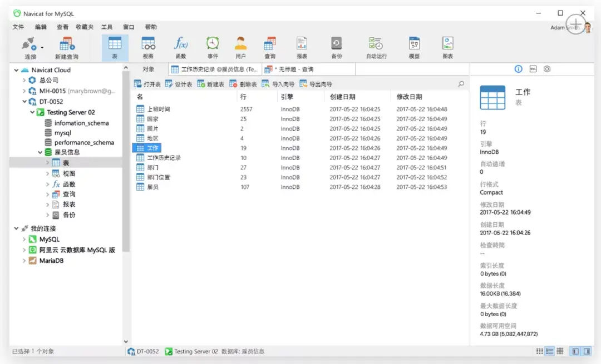Click DT-0052 icon in status bar
The image size is (601, 364).
click(131, 351)
